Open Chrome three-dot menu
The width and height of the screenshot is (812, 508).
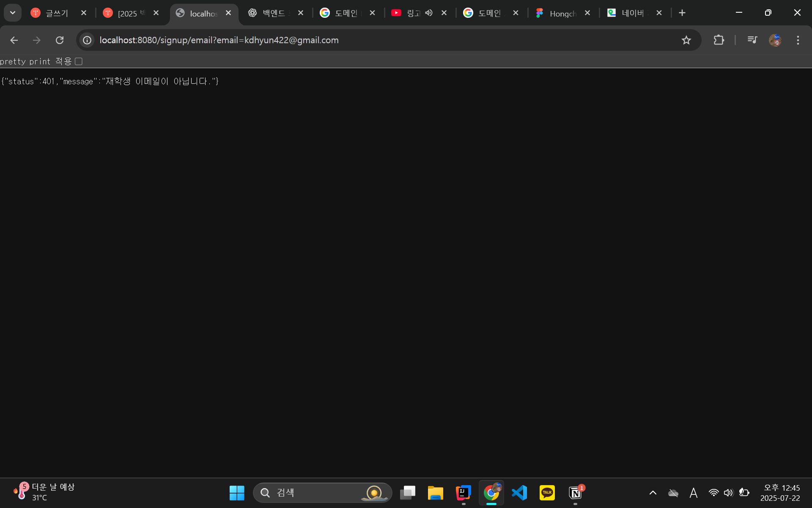click(x=798, y=40)
